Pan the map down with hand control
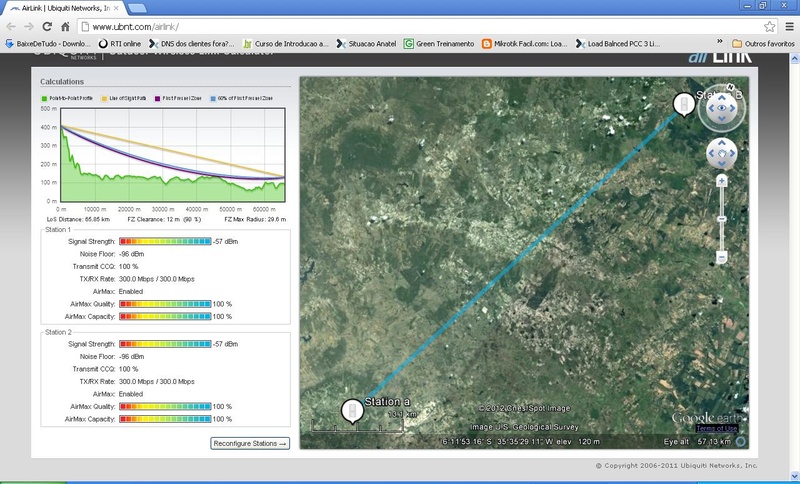Viewport: 800px width, 484px height. [x=721, y=164]
